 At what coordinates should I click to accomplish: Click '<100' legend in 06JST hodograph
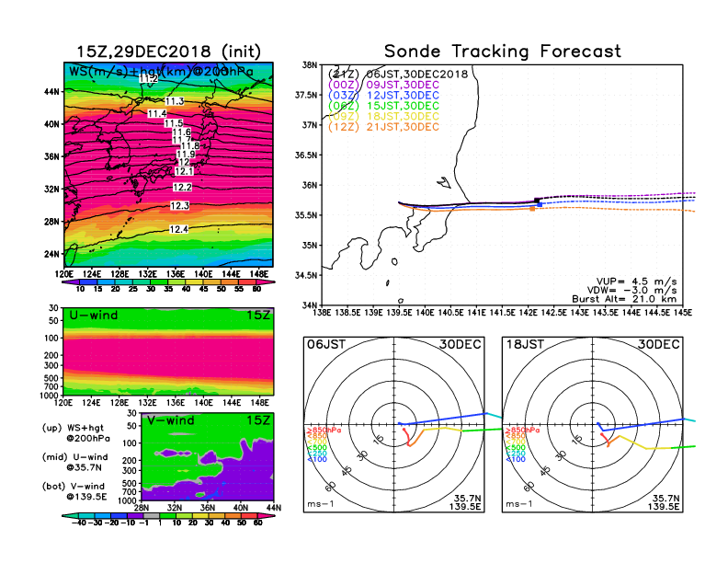click(x=317, y=459)
